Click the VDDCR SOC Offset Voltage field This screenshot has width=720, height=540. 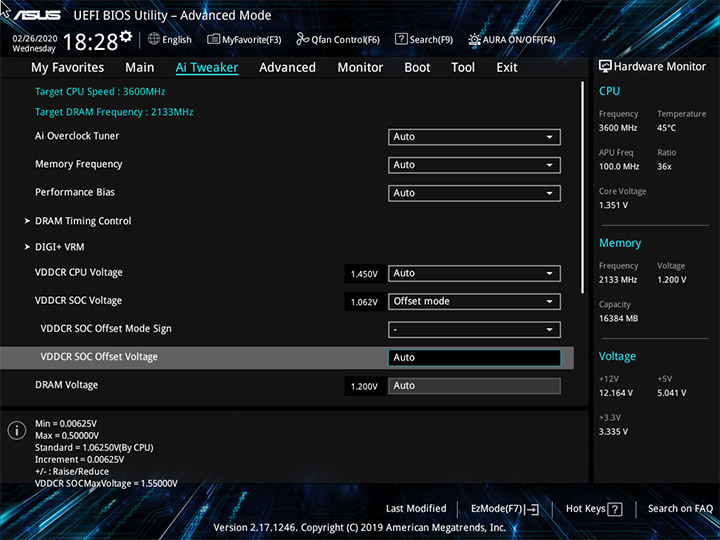click(x=474, y=358)
